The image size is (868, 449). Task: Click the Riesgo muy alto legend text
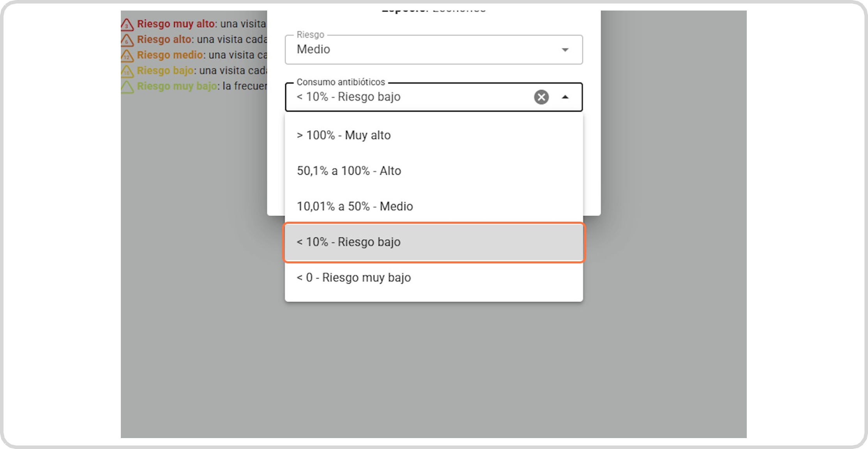(176, 24)
